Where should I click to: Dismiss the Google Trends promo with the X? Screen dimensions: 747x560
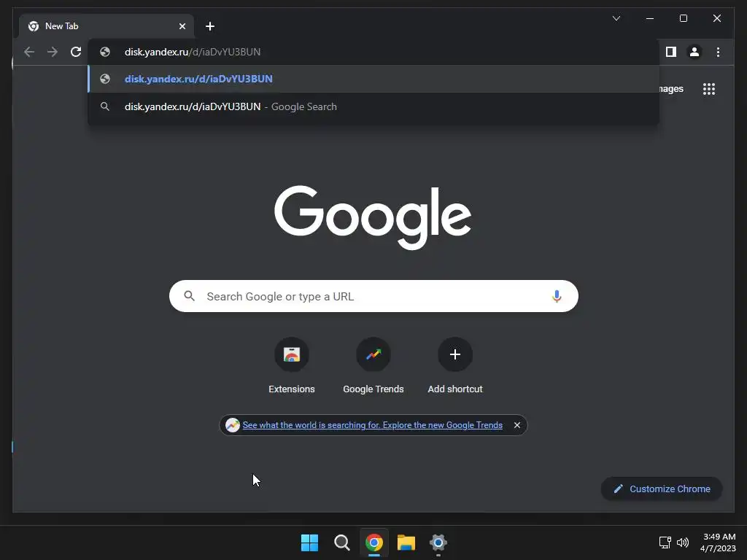517,425
